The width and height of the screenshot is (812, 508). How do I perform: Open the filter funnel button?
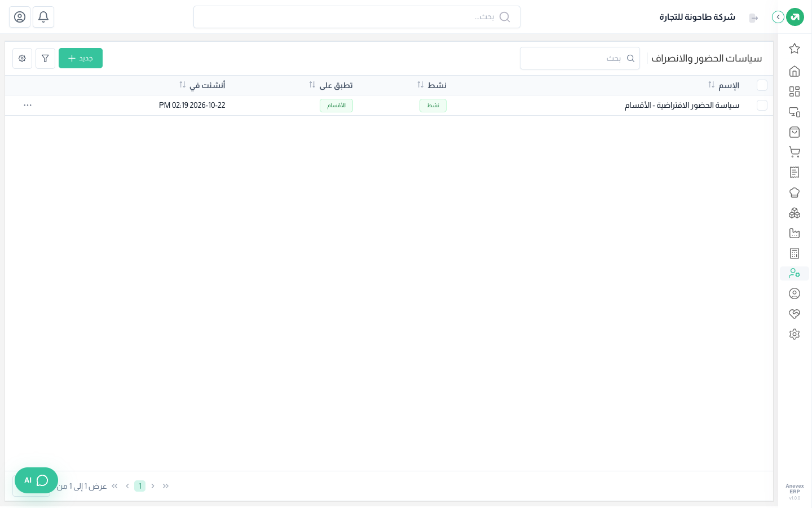[x=45, y=58]
